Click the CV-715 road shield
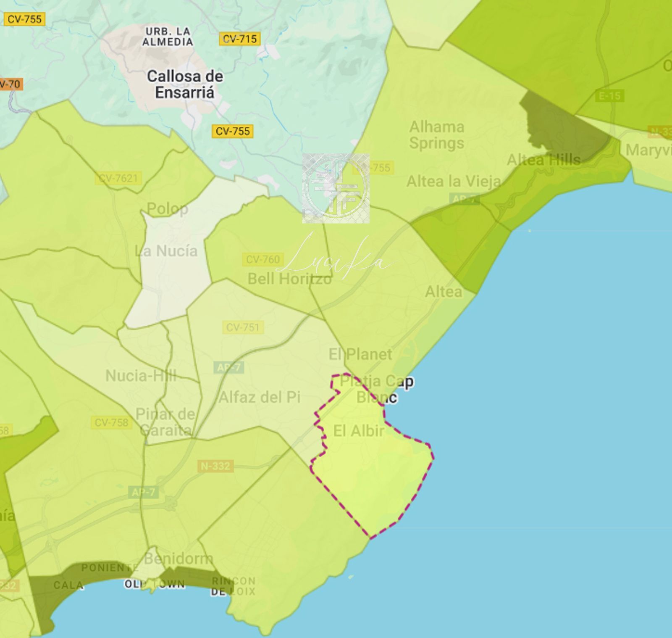 [x=239, y=39]
